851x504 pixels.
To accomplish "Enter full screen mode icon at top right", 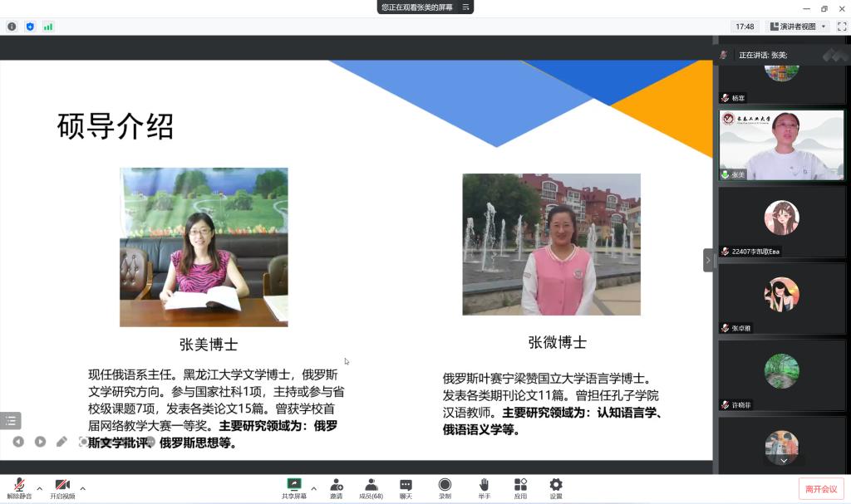I will coord(841,27).
